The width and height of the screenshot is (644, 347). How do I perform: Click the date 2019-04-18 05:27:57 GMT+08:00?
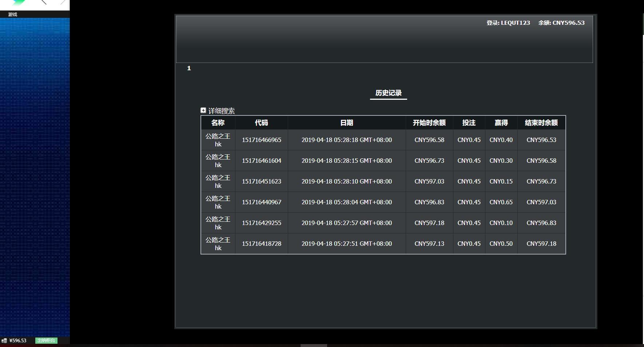pos(347,223)
